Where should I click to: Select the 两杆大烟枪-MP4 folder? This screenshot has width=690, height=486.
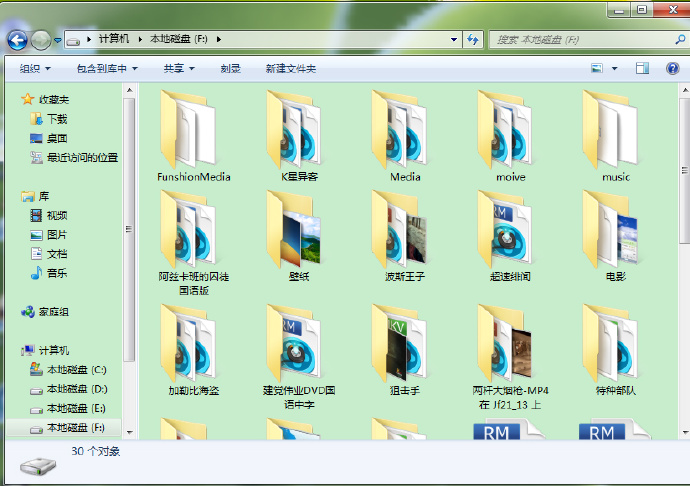[x=510, y=357]
